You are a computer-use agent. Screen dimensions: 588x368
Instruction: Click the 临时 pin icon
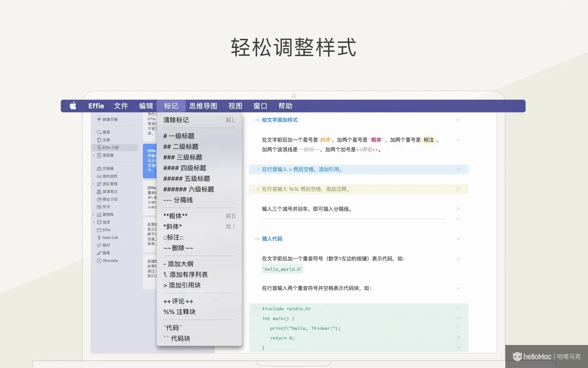[99, 245]
